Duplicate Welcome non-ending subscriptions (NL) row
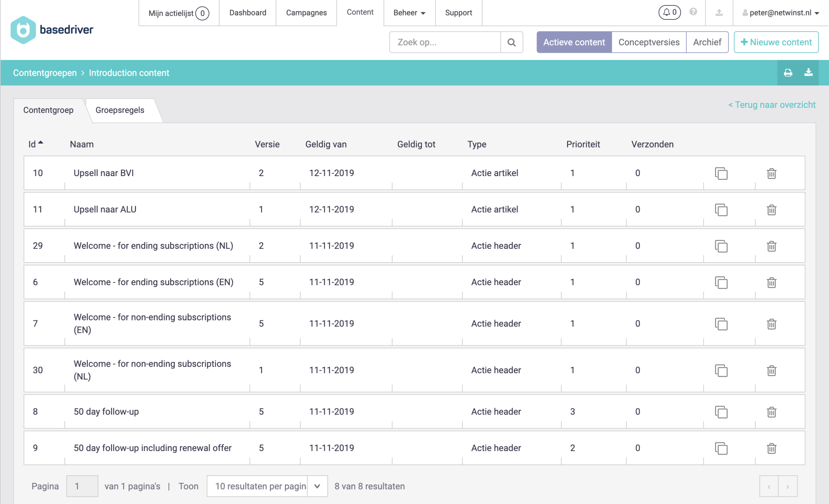829x504 pixels. (721, 371)
